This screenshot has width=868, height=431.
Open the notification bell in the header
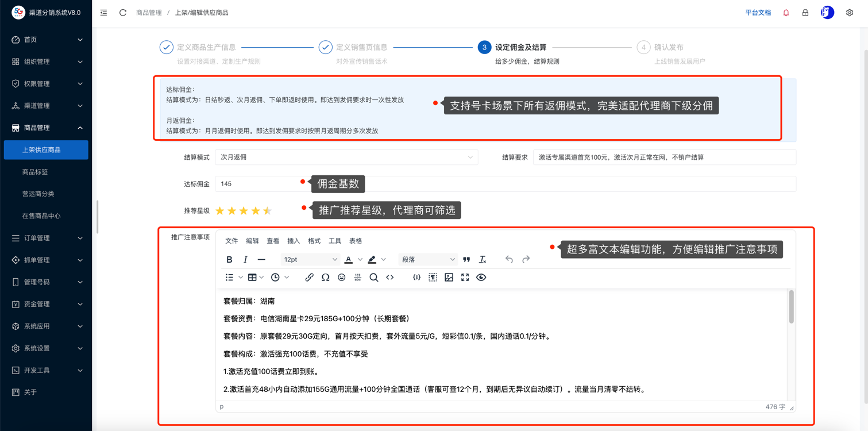[x=786, y=13]
